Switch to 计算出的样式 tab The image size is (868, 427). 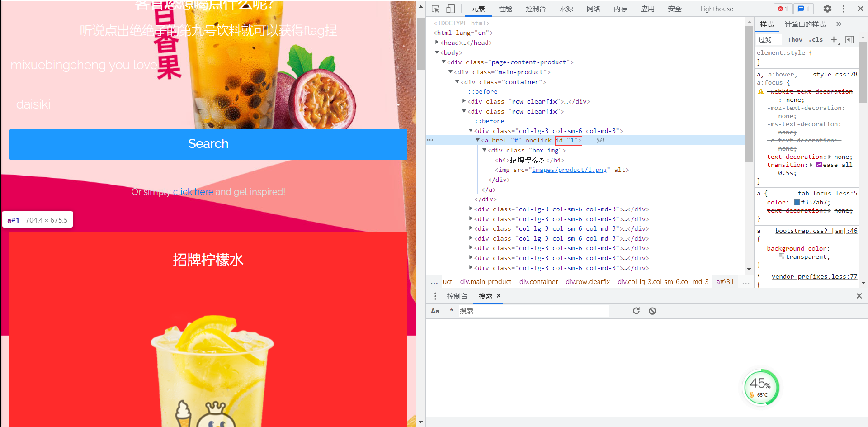[x=805, y=24]
